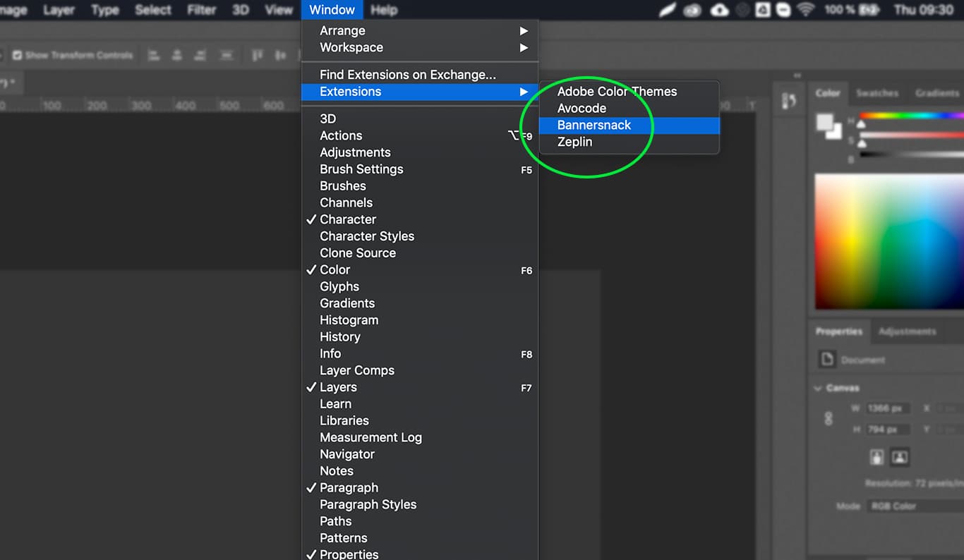This screenshot has width=964, height=560.
Task: Open the Select menu
Action: pyautogui.click(x=153, y=10)
